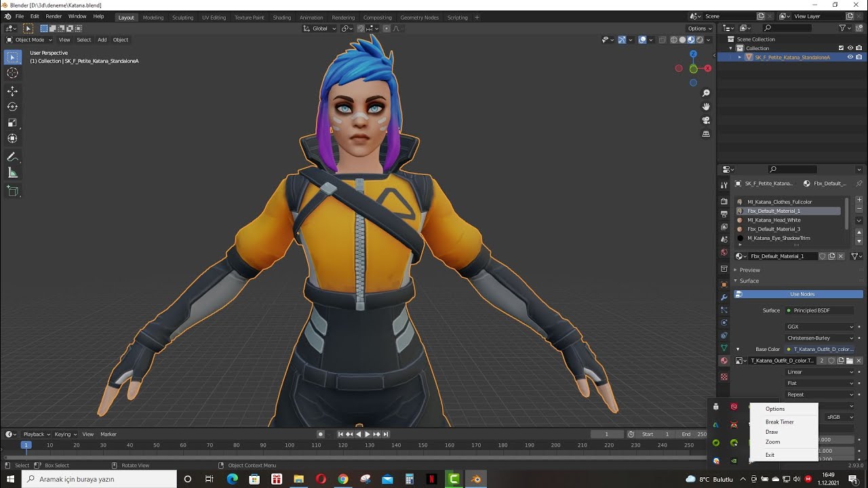Open Object Data properties green triangle tab
This screenshot has width=868, height=488.
click(x=724, y=348)
